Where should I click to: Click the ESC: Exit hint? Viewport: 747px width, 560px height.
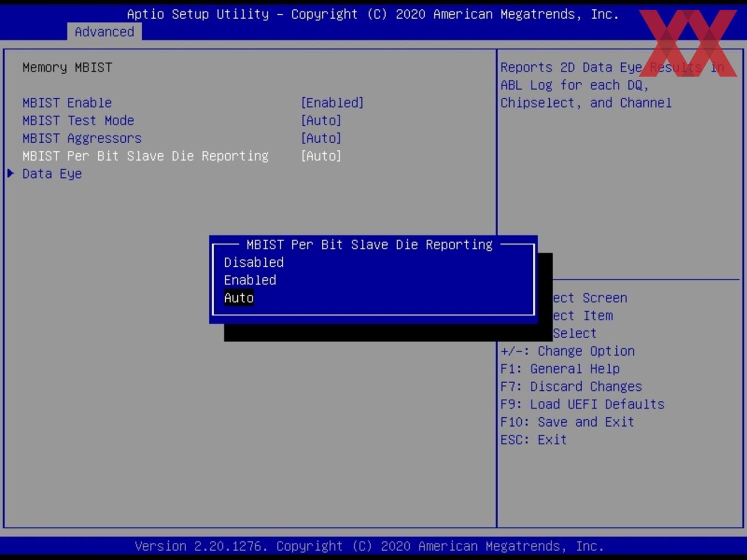[x=533, y=439]
